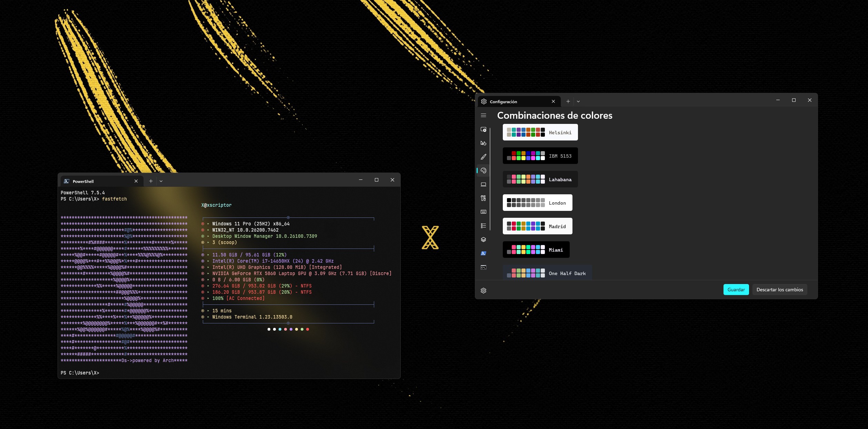Open Appearance settings brush icon
Viewport: 868px width, 429px height.
483,157
